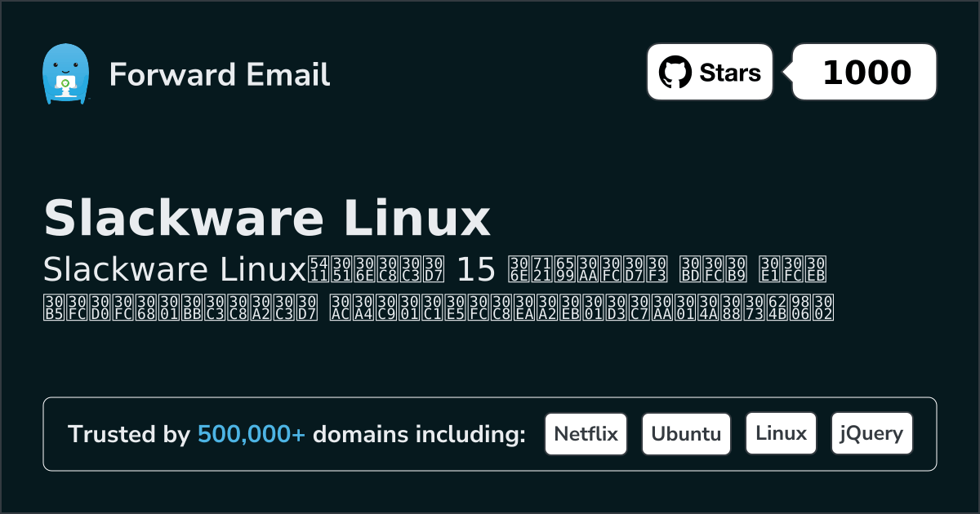Click the GitHub octocat icon
Image resolution: width=980 pixels, height=514 pixels.
point(675,73)
